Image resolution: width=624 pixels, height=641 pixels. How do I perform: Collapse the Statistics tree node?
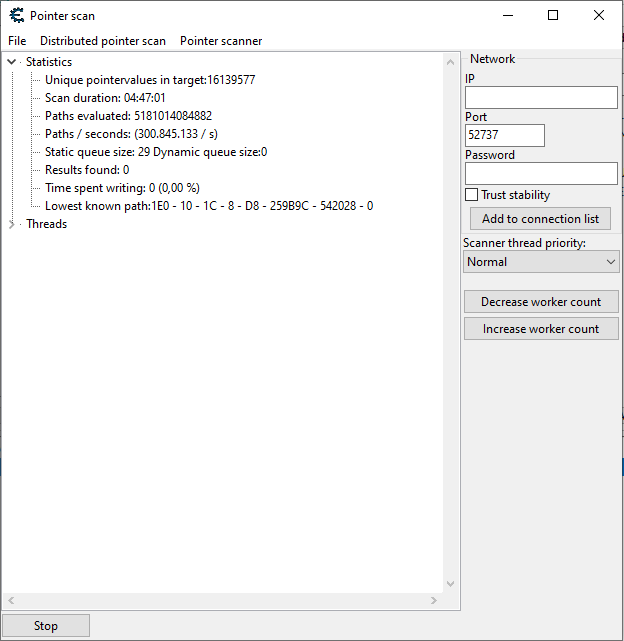[11, 62]
